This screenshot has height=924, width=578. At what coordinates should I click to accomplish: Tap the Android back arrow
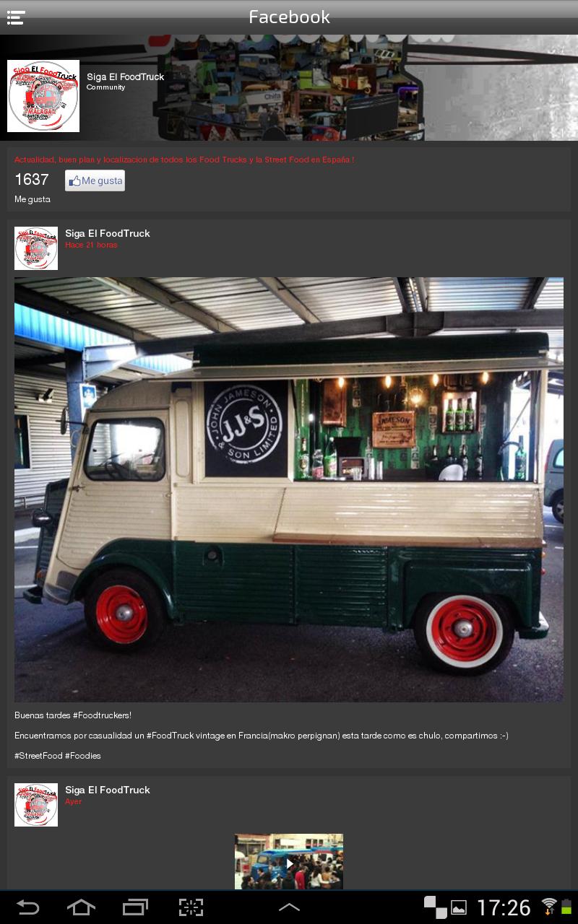pyautogui.click(x=27, y=907)
